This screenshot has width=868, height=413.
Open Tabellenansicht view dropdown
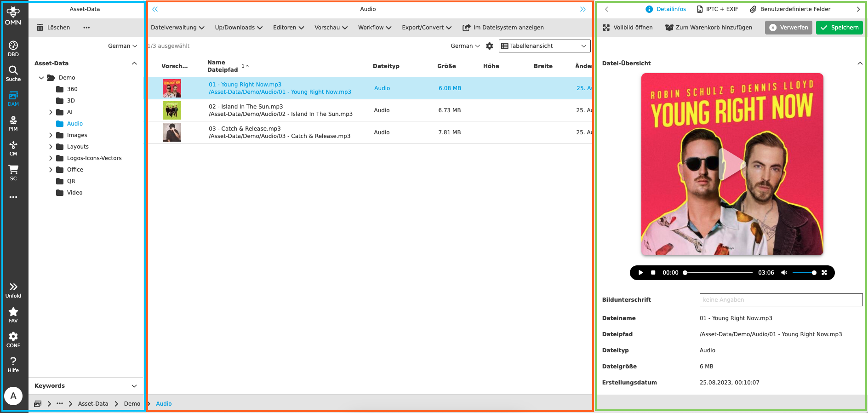pyautogui.click(x=544, y=46)
